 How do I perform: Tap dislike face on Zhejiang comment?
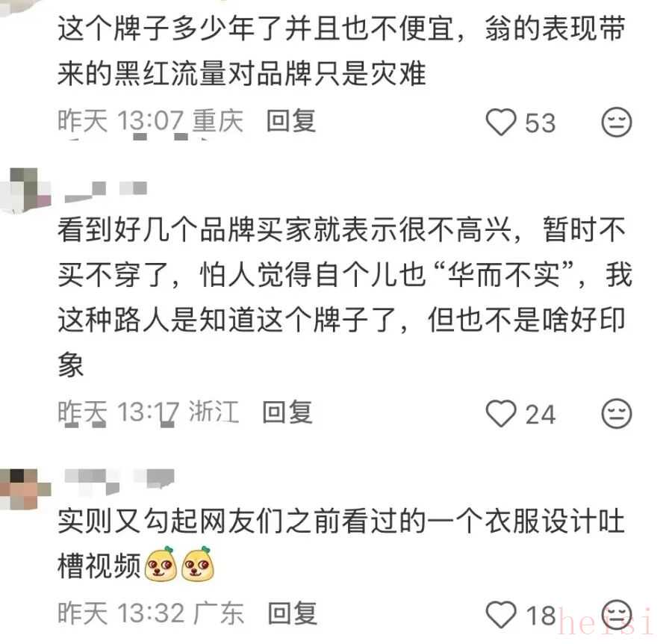[617, 413]
